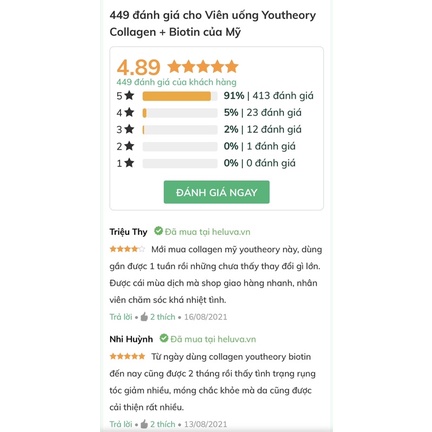The width and height of the screenshot is (432, 432).
Task: Click the thumbs-up icon on Triệu Thy's review
Action: tap(144, 317)
